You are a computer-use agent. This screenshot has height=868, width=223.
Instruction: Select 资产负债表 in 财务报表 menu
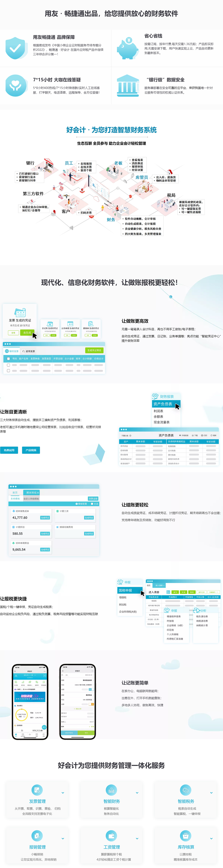[x=166, y=404]
